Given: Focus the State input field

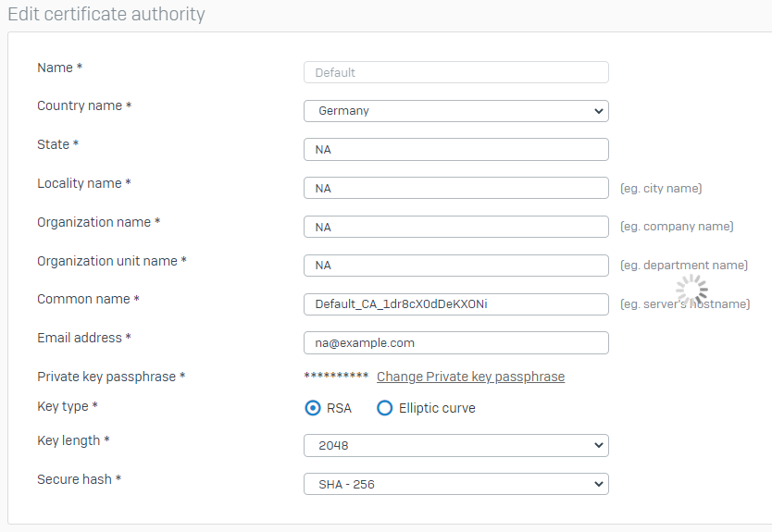Looking at the screenshot, I should 456,149.
